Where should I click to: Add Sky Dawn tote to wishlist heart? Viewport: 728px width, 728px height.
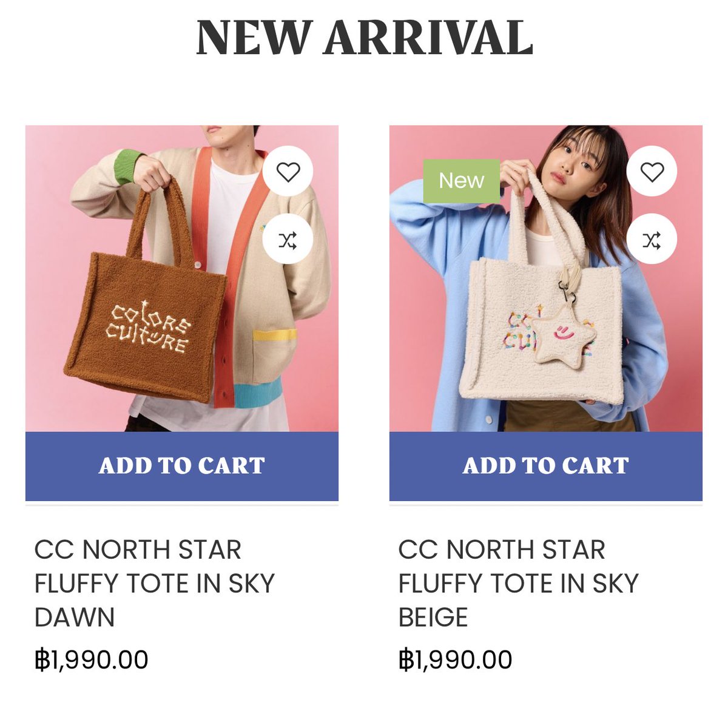(x=288, y=172)
